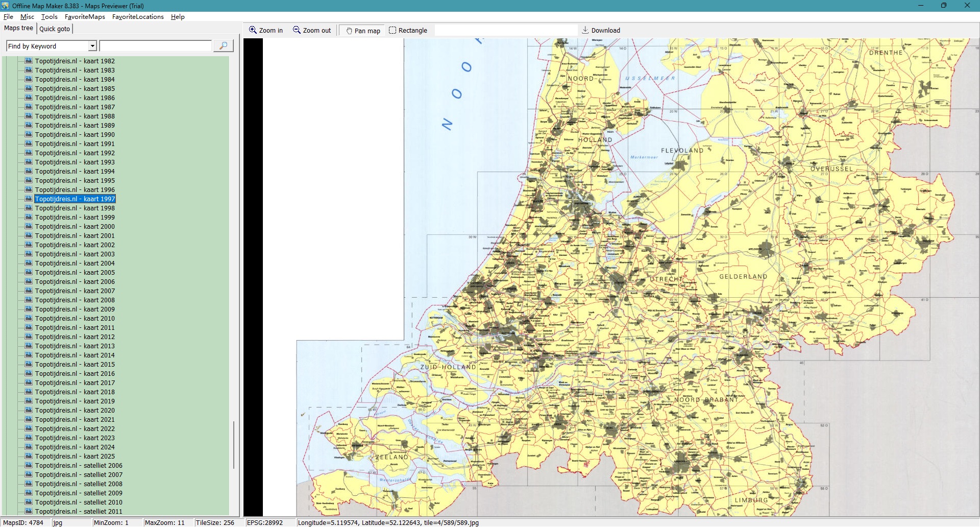
Task: Switch to the Maps tree tab
Action: 18,28
